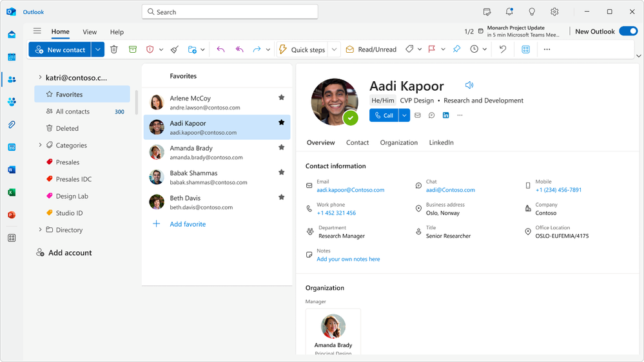
Task: Unfavorite Babak Shammas with star
Action: [281, 173]
